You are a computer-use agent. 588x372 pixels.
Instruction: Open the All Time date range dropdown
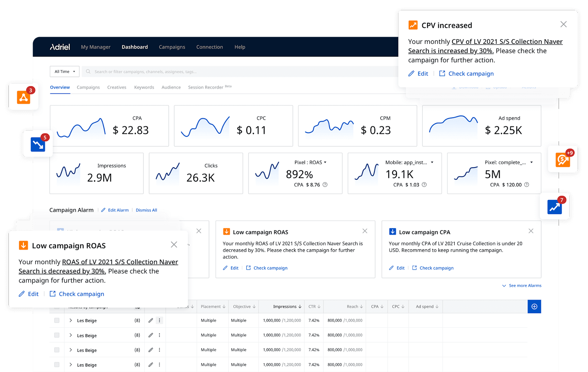pos(64,71)
